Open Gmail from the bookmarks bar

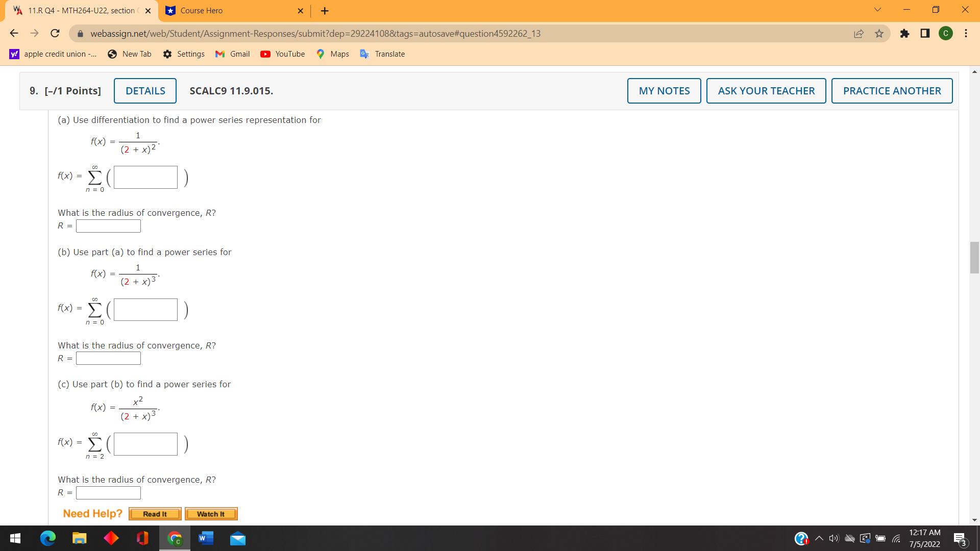232,54
